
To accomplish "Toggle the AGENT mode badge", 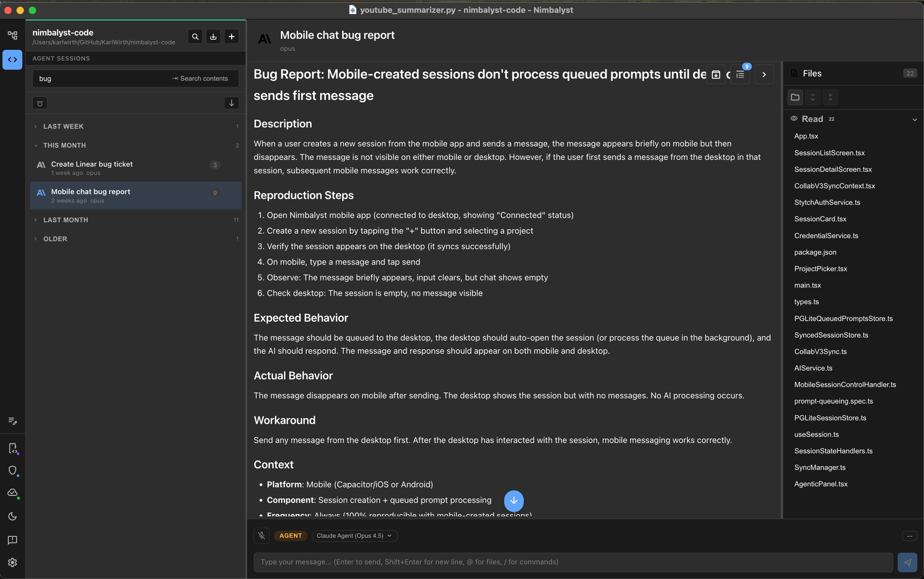I will tap(291, 536).
